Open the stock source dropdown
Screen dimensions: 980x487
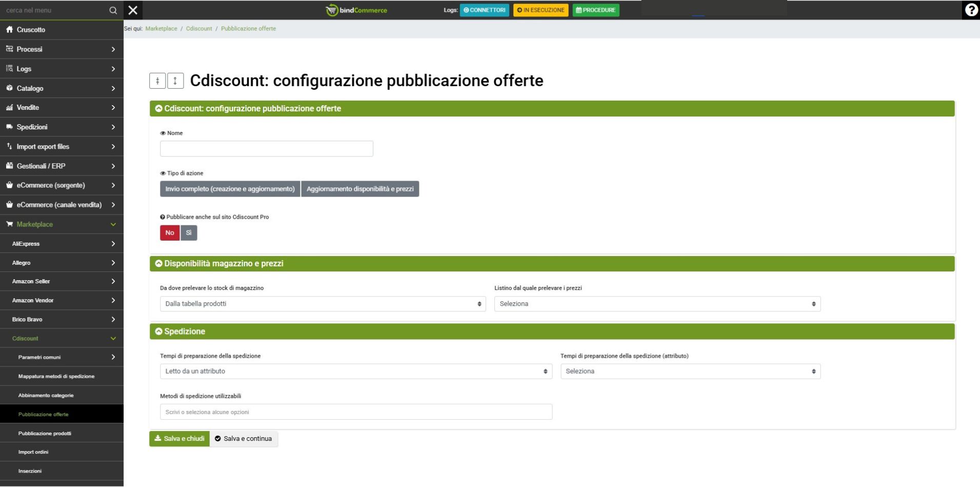pyautogui.click(x=323, y=304)
